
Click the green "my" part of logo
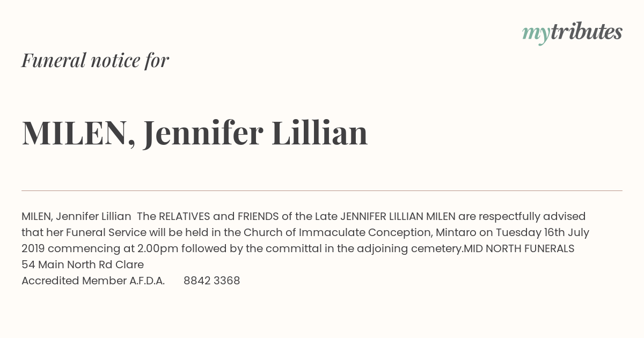click(536, 35)
